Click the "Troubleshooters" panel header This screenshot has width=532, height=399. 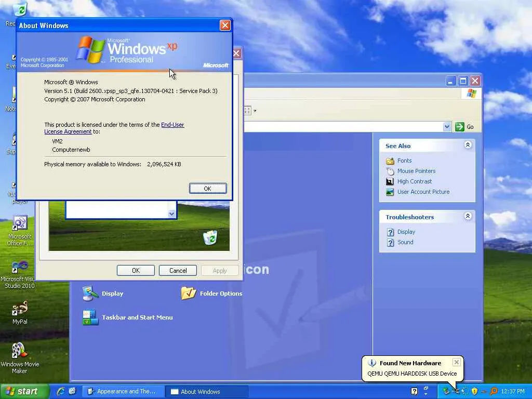point(427,217)
